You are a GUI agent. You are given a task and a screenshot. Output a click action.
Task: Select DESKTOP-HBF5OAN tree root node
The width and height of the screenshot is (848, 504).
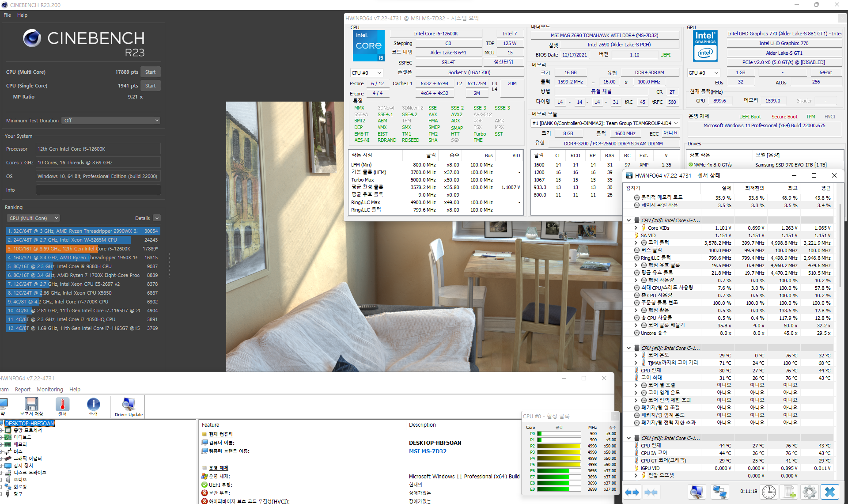click(29, 423)
